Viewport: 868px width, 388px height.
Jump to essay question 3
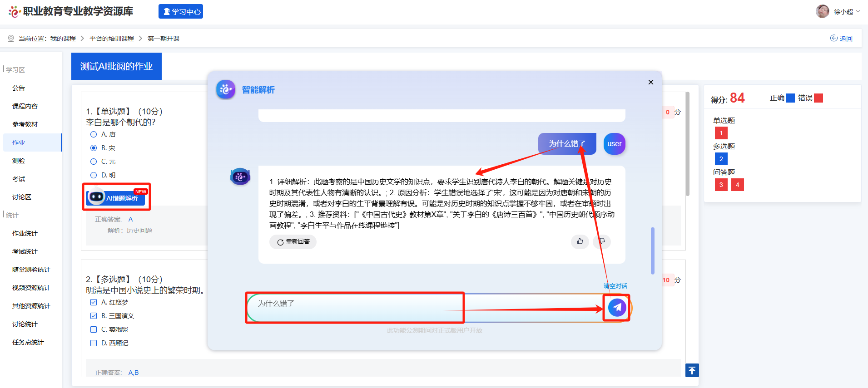721,185
